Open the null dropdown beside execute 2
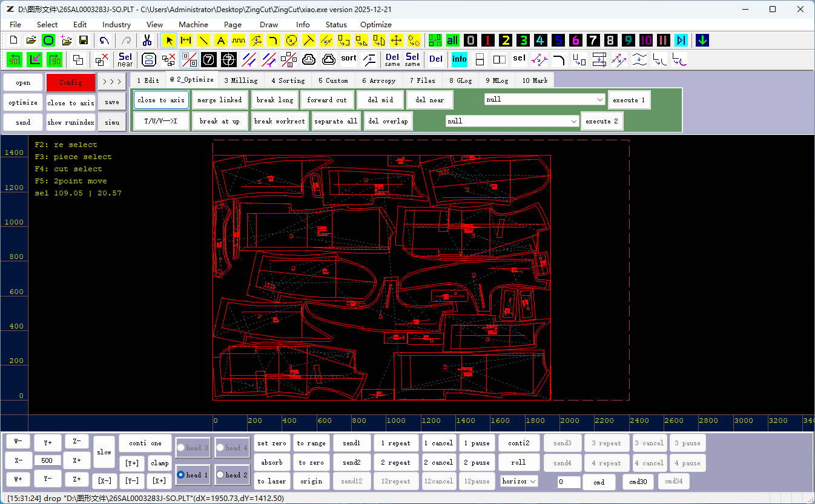This screenshot has height=504, width=815. (x=513, y=121)
